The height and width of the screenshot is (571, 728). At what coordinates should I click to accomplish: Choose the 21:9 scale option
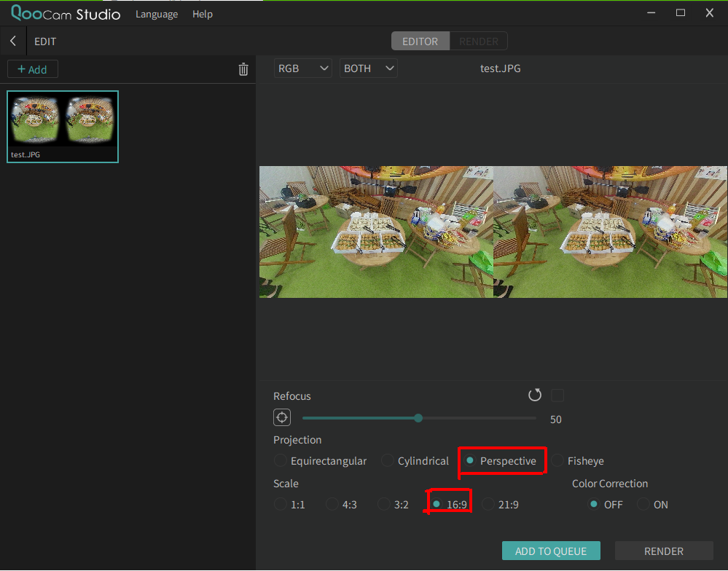501,504
